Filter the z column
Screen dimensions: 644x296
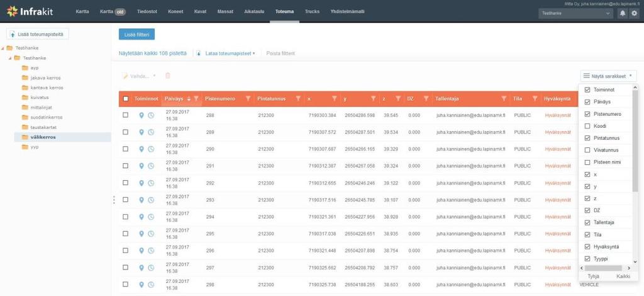[398, 99]
